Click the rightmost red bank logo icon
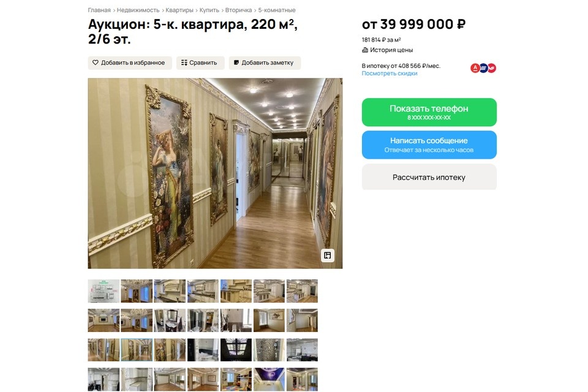This screenshot has height=392, width=588. click(x=492, y=68)
